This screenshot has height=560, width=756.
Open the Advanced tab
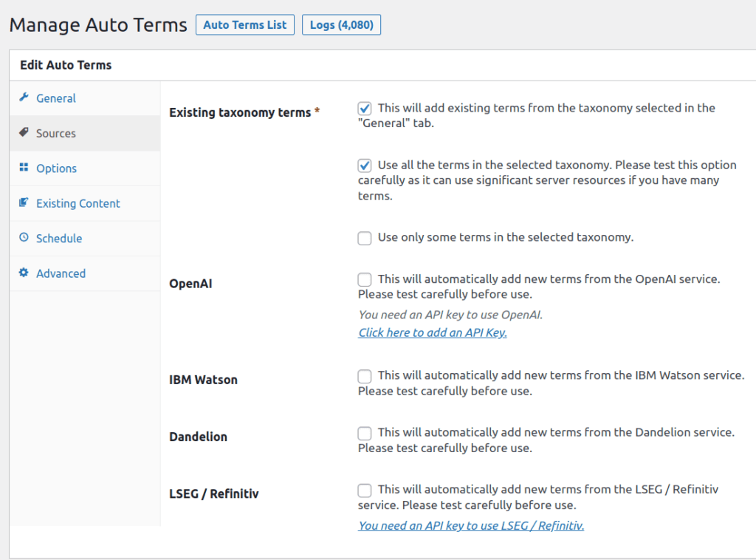pyautogui.click(x=85, y=273)
